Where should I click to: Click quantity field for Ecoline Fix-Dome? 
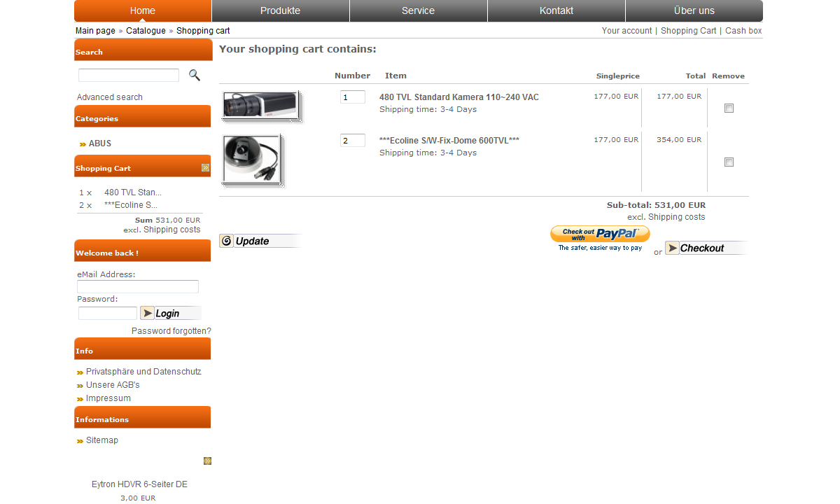[x=352, y=141]
